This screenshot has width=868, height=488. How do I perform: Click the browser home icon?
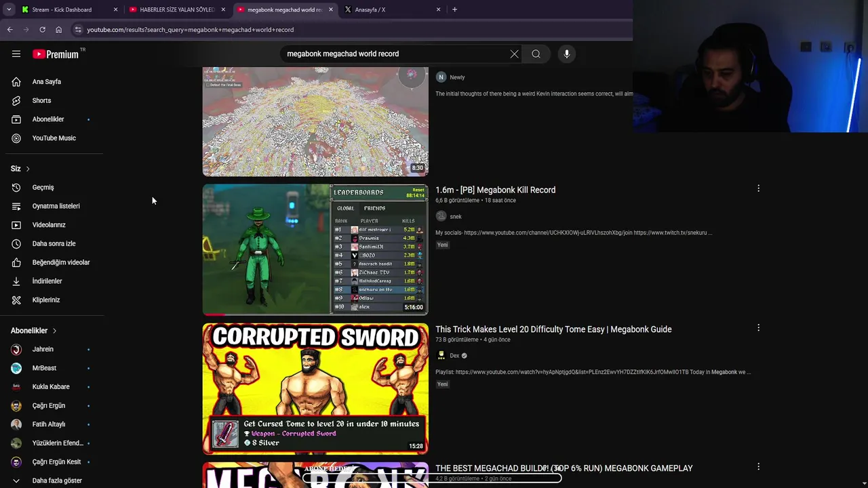(x=58, y=30)
